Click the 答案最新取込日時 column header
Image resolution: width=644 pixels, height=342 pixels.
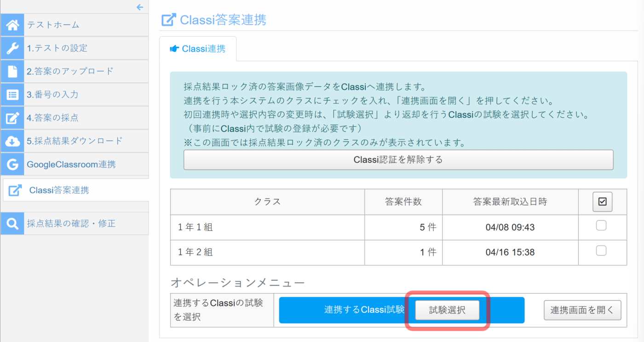point(510,202)
